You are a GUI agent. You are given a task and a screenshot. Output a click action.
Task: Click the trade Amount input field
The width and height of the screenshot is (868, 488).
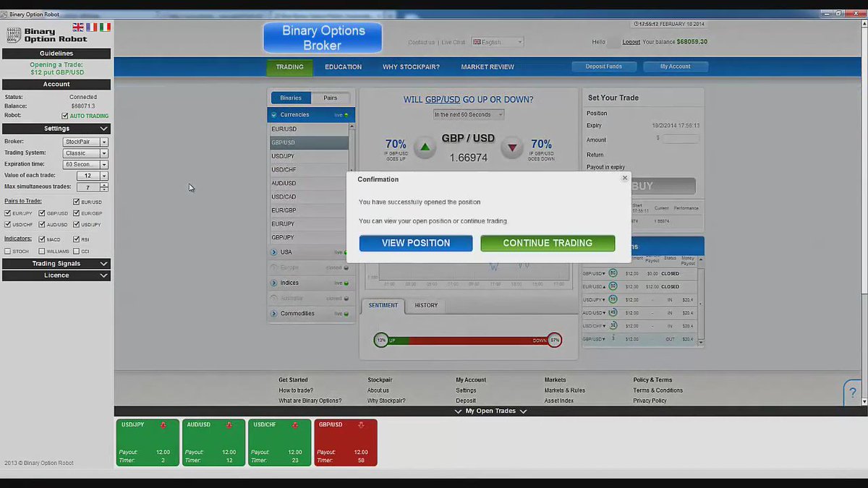click(680, 139)
